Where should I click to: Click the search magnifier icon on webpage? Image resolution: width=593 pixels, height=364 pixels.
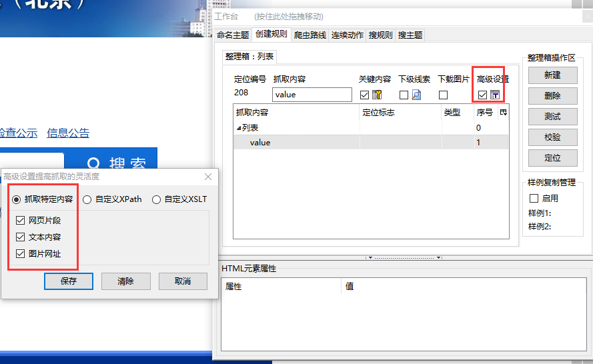[x=93, y=164]
